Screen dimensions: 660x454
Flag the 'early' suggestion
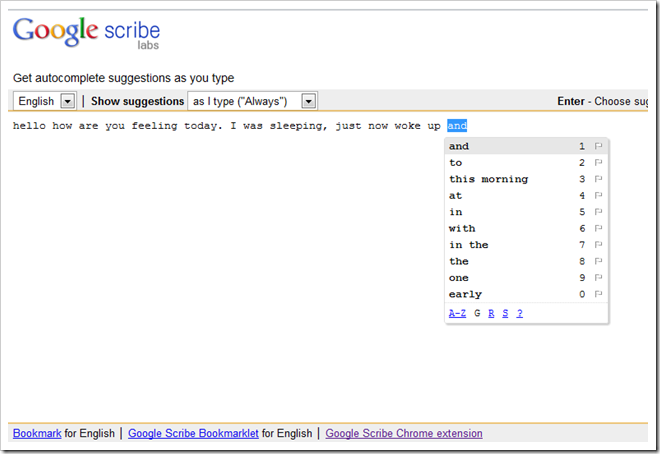coord(598,294)
